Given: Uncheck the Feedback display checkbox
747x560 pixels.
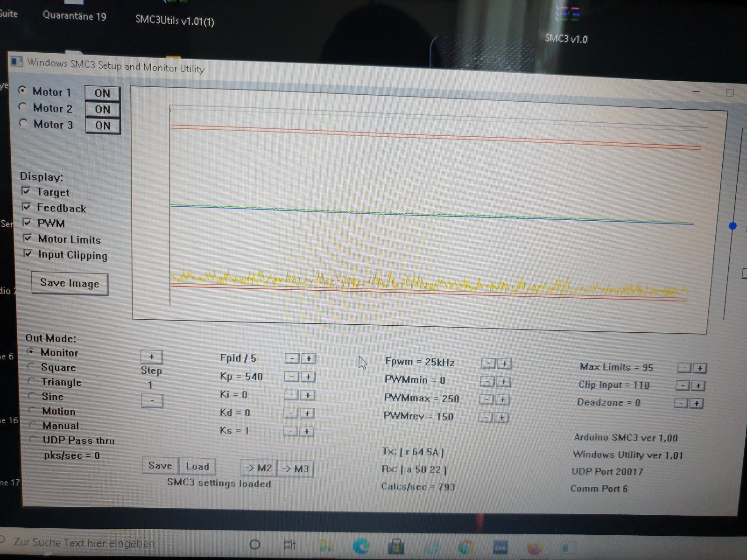Looking at the screenshot, I should 27,207.
